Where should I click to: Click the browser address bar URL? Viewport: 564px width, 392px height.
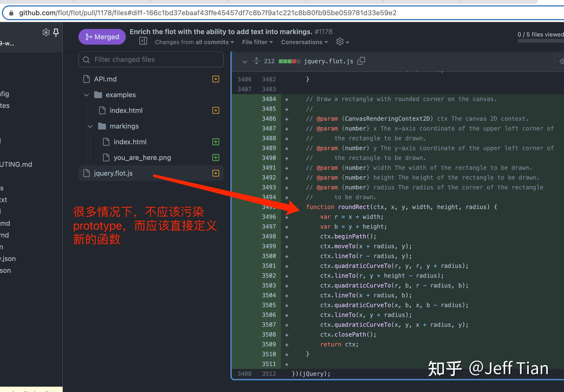click(x=208, y=13)
